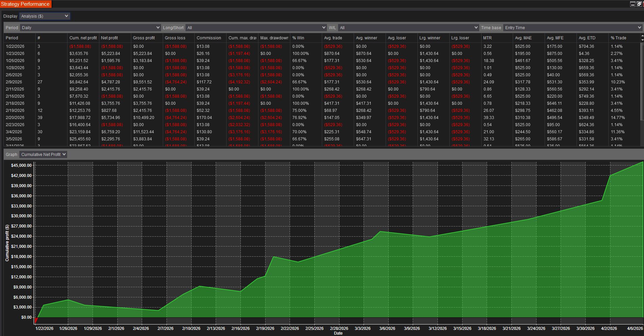Open the Period Daily dropdown
This screenshot has height=336, width=644.
tap(91, 28)
